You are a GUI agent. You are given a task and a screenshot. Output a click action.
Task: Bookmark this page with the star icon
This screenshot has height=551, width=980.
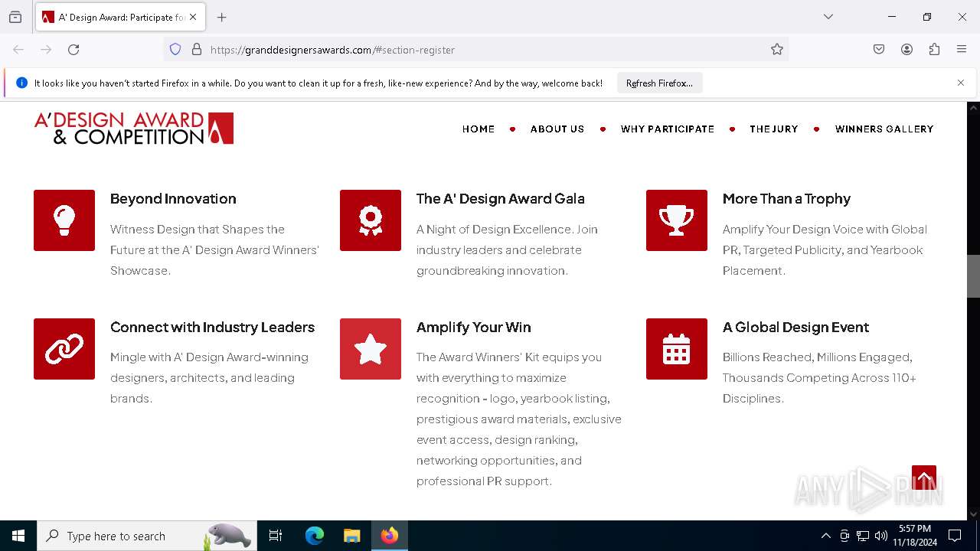tap(777, 50)
